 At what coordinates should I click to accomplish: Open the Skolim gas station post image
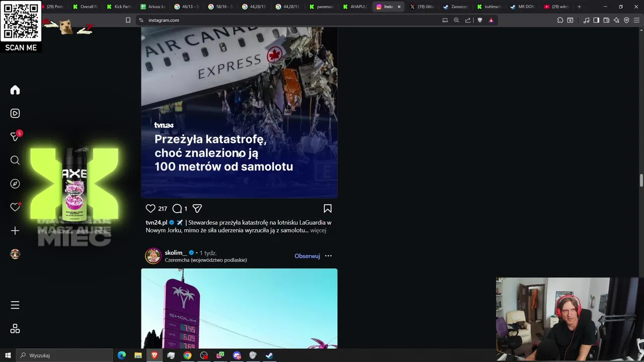(239, 308)
